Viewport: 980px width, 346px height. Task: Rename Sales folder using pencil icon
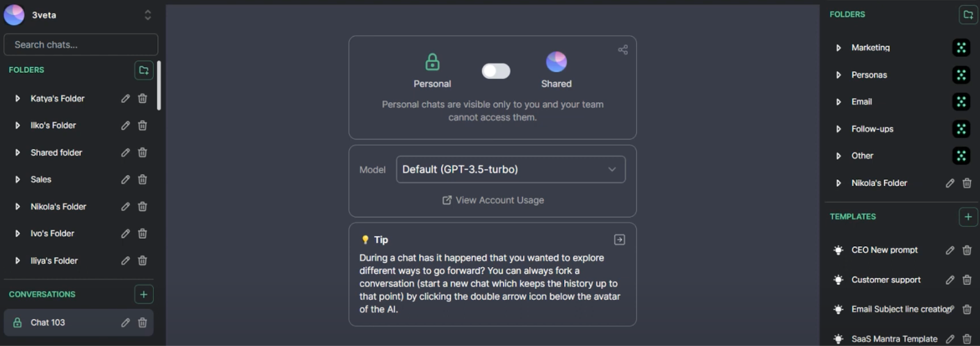pyautogui.click(x=126, y=179)
